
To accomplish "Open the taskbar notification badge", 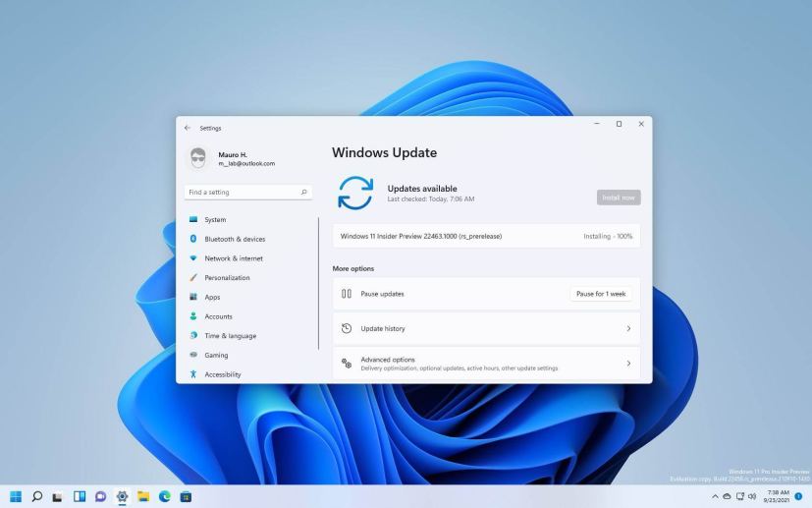I will pos(798,497).
